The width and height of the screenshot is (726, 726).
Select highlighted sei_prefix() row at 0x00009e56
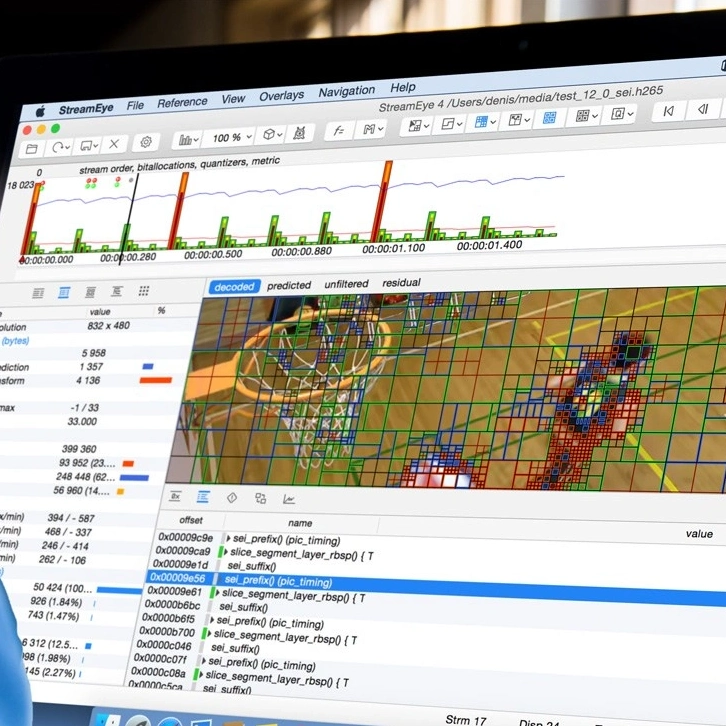pos(435,587)
